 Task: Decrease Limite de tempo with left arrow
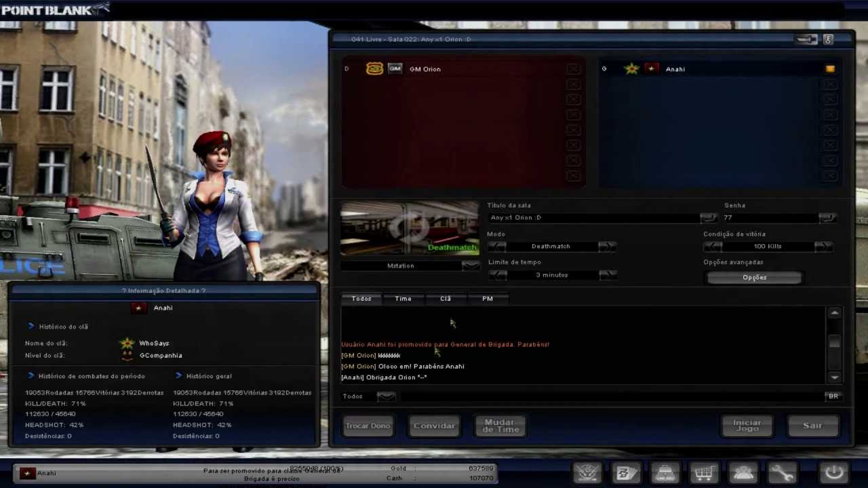(x=497, y=274)
